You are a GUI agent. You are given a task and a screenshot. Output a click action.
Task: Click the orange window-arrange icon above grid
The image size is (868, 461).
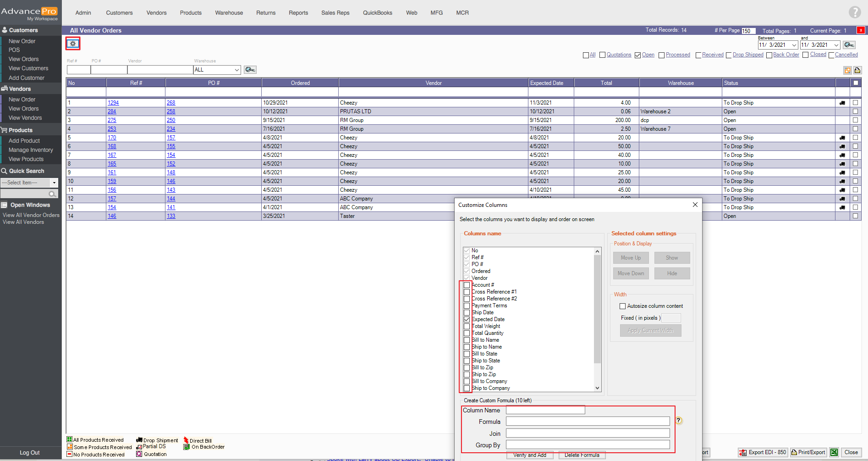click(x=847, y=70)
